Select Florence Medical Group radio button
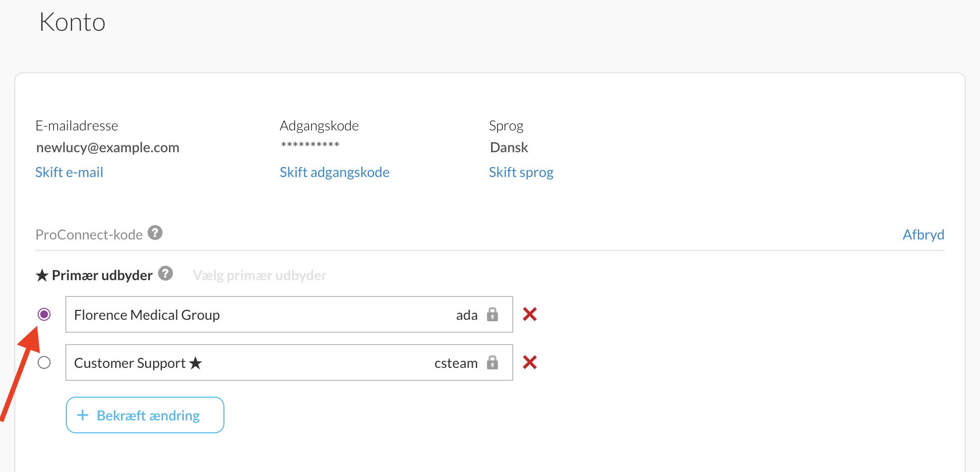980x472 pixels. coord(44,314)
